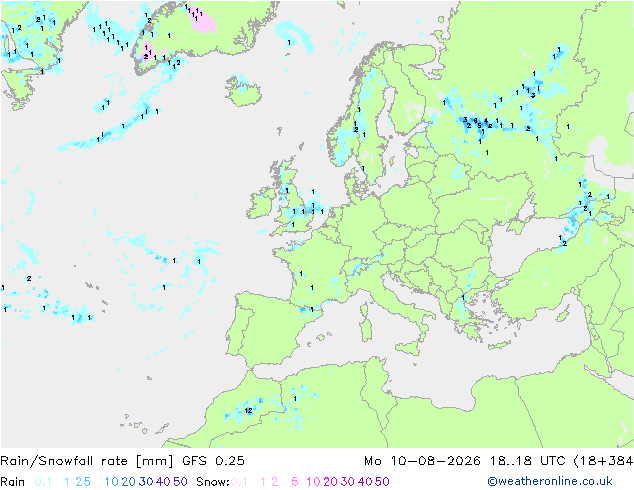Select snow legend value 40
The width and height of the screenshot is (634, 490).
tap(365, 482)
